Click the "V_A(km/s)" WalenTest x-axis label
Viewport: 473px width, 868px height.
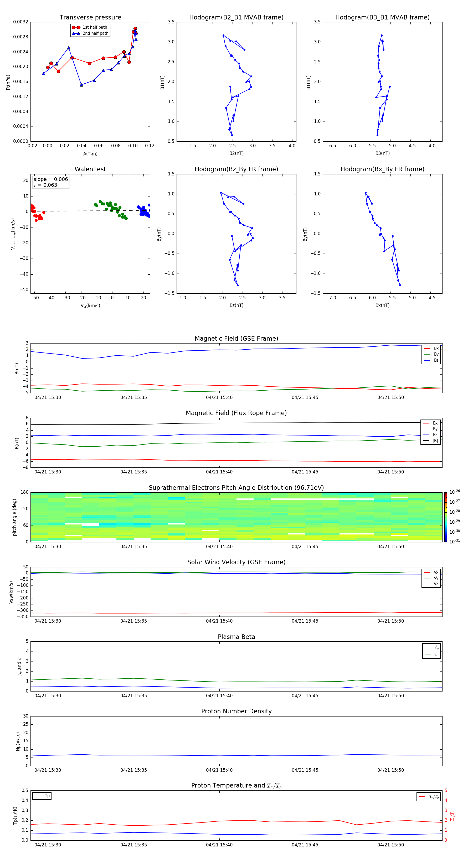[90, 306]
